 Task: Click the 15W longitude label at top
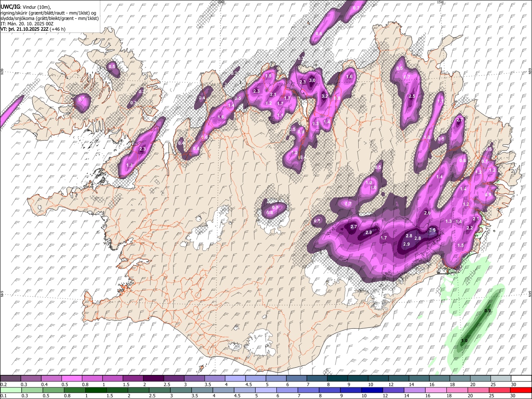[x=440, y=2]
